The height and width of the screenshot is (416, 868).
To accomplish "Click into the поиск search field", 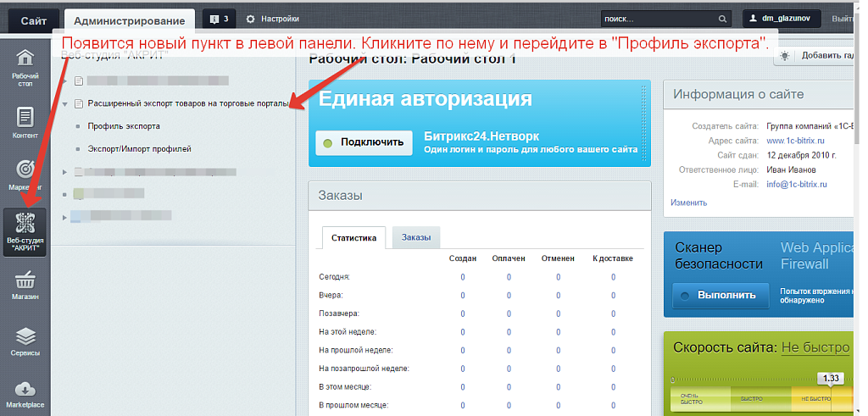I will (x=657, y=19).
